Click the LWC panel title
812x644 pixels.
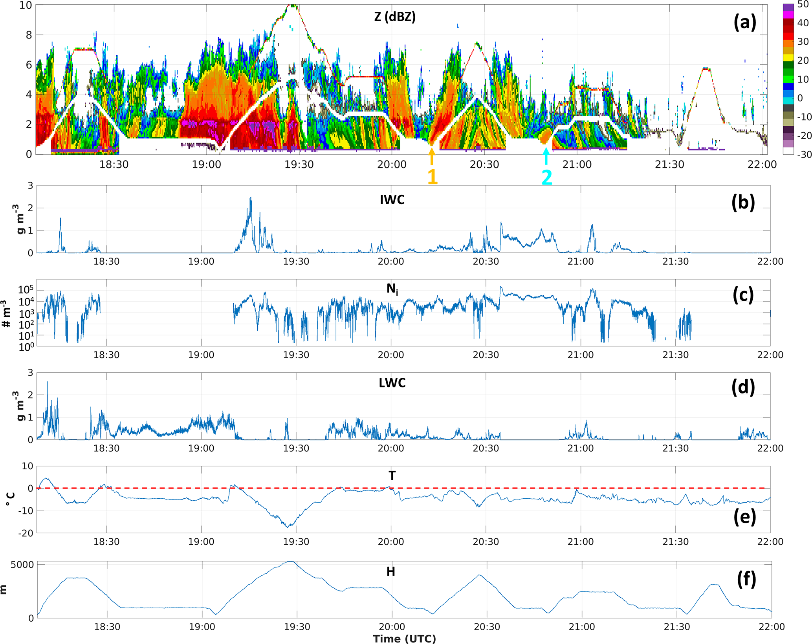tap(392, 383)
